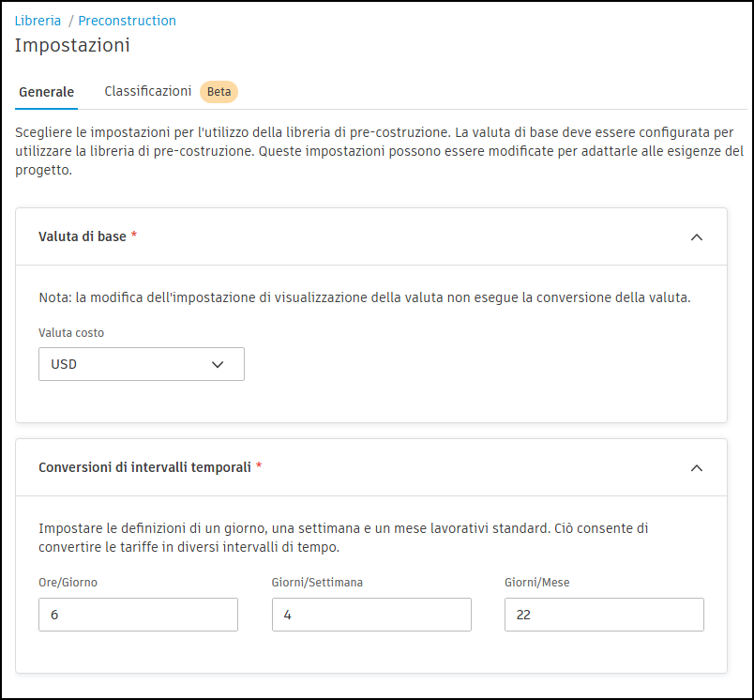Go to Libreria via the breadcrumb
This screenshot has width=754, height=700.
click(x=38, y=21)
